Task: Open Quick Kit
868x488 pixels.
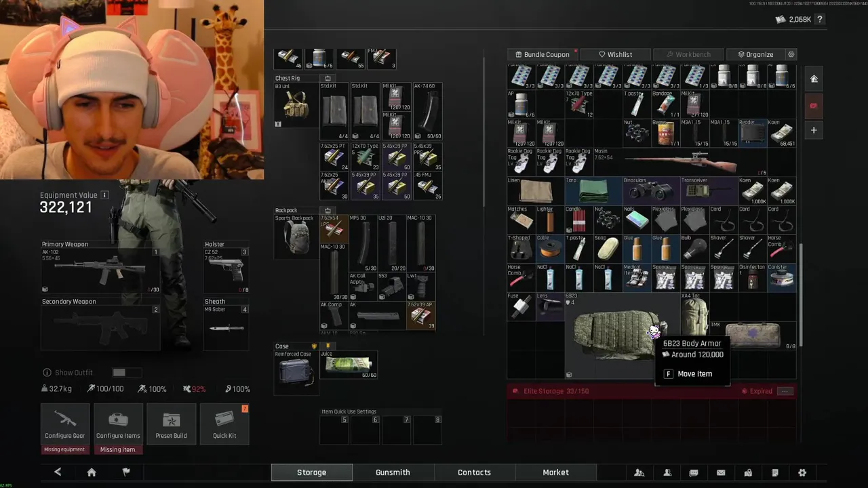Action: [x=224, y=424]
